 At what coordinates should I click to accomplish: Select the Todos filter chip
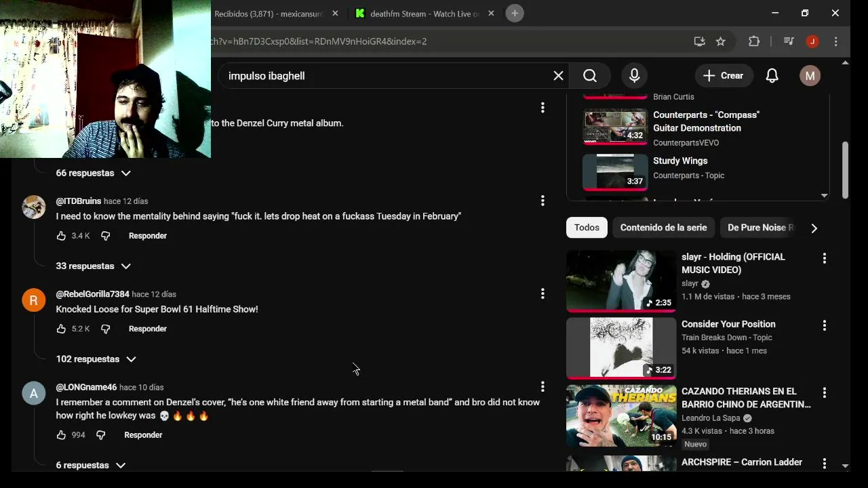click(587, 228)
